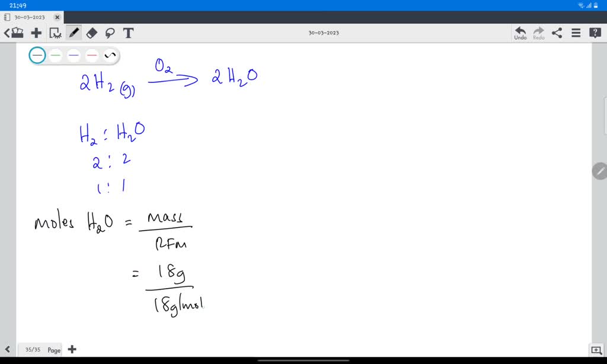
Task: Open the pen stroke style options
Action: (110, 55)
